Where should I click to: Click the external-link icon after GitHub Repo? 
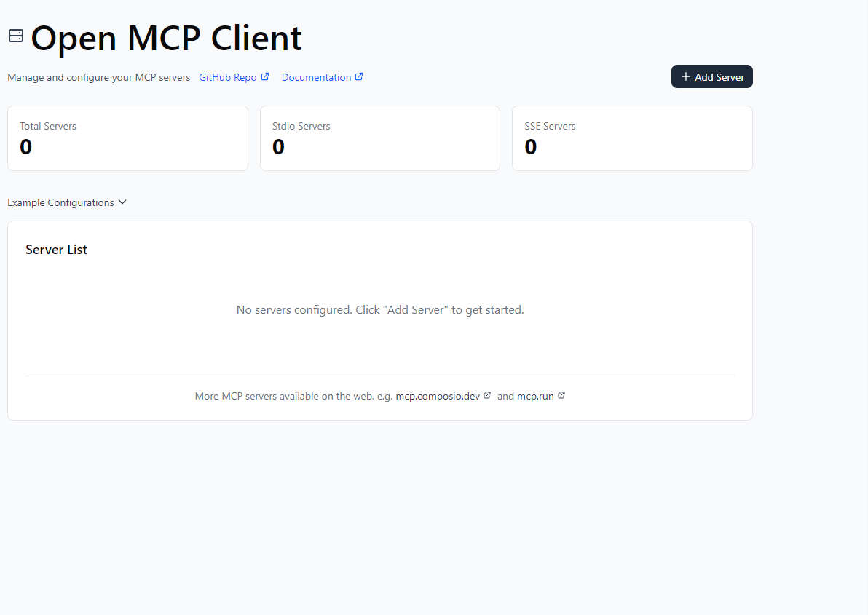(265, 77)
